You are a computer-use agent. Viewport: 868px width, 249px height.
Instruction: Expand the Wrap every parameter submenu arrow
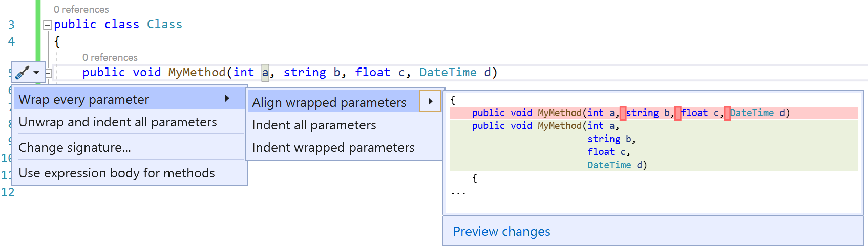227,98
